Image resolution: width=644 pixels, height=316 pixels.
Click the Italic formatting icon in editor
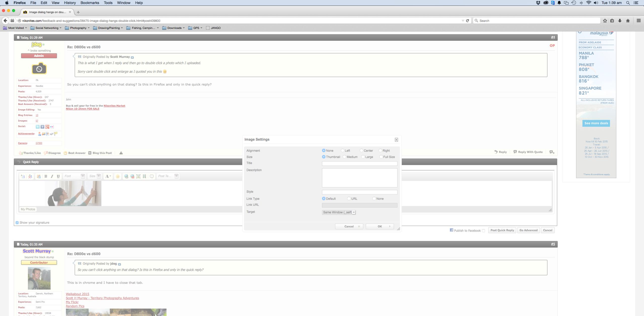52,176
